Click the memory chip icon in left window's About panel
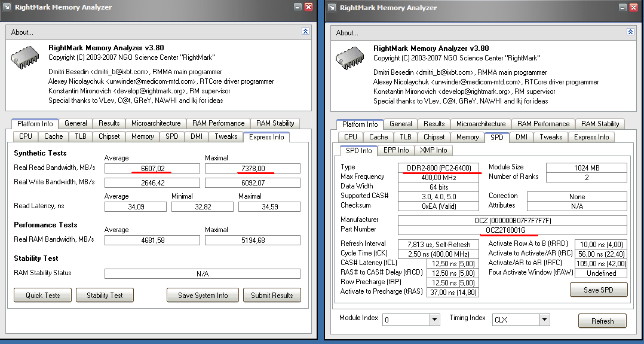644x344 pixels. click(24, 57)
